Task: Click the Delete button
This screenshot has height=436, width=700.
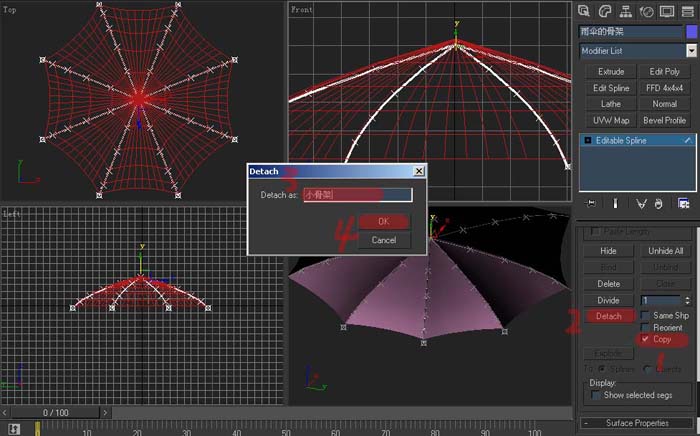Action: [608, 283]
